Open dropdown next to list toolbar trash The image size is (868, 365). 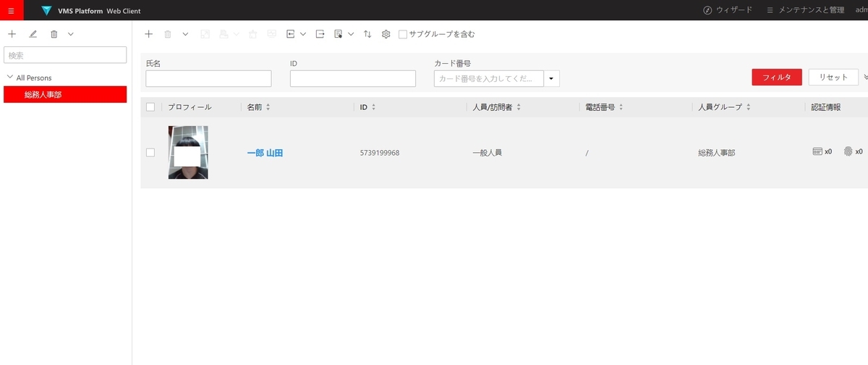click(185, 34)
